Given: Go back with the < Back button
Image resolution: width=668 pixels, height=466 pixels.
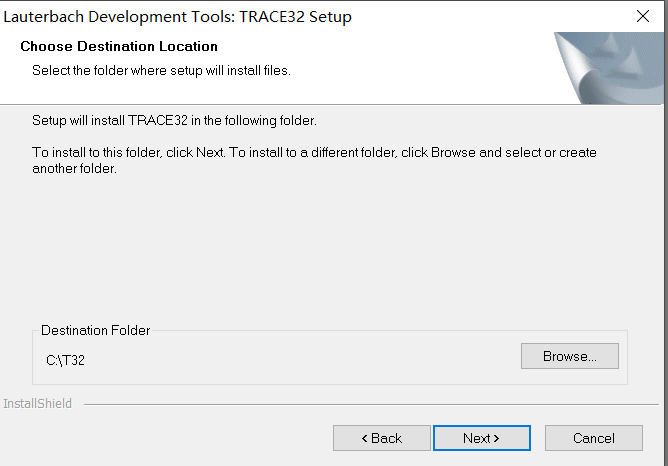Looking at the screenshot, I should coord(380,438).
